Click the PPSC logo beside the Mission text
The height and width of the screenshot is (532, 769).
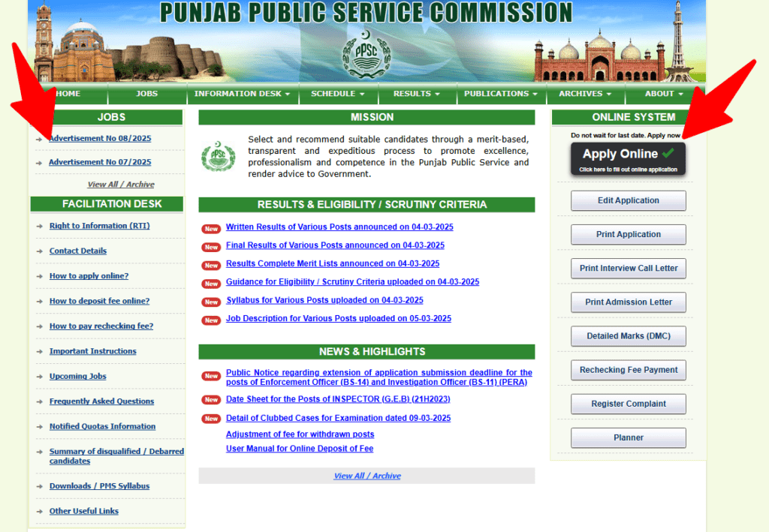219,156
